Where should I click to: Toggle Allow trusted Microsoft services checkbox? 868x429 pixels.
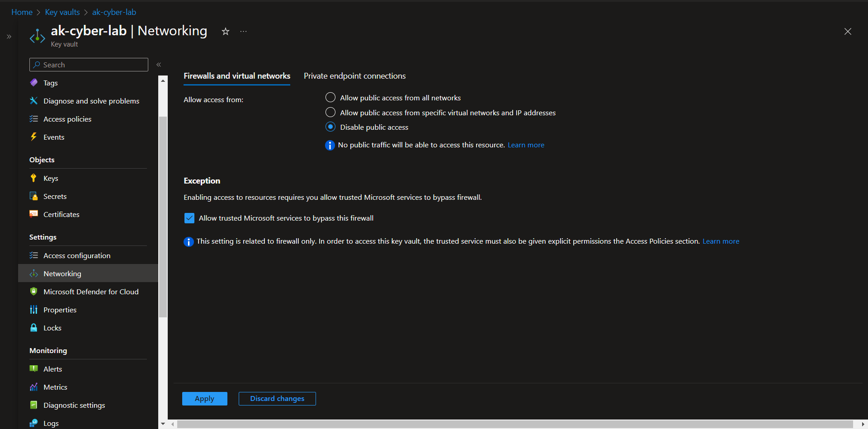click(x=189, y=218)
